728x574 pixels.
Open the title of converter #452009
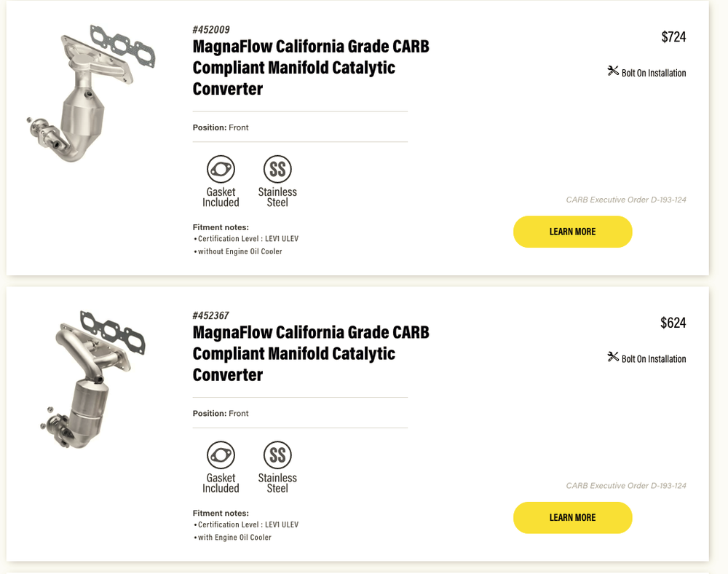[311, 68]
